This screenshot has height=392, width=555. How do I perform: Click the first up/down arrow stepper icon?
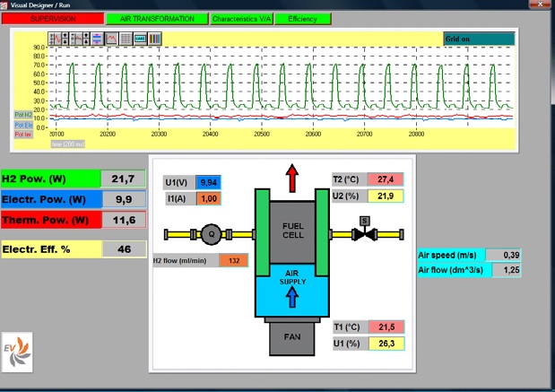coord(65,39)
